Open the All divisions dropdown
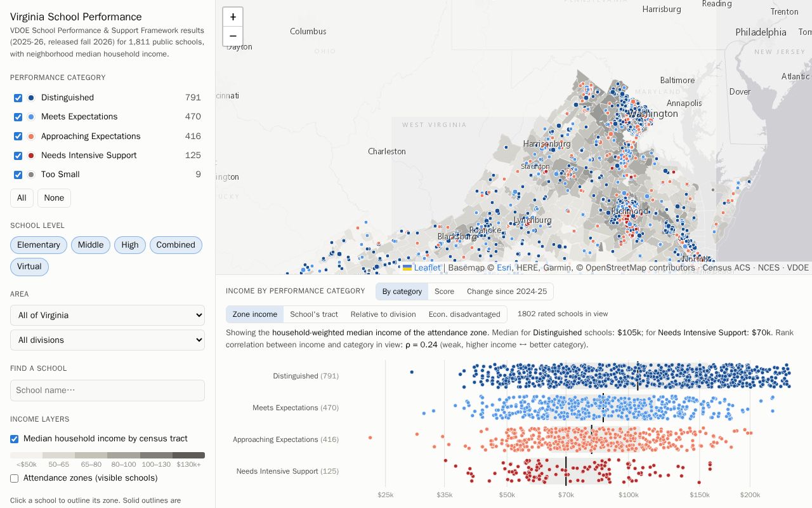The width and height of the screenshot is (812, 508). click(x=107, y=340)
